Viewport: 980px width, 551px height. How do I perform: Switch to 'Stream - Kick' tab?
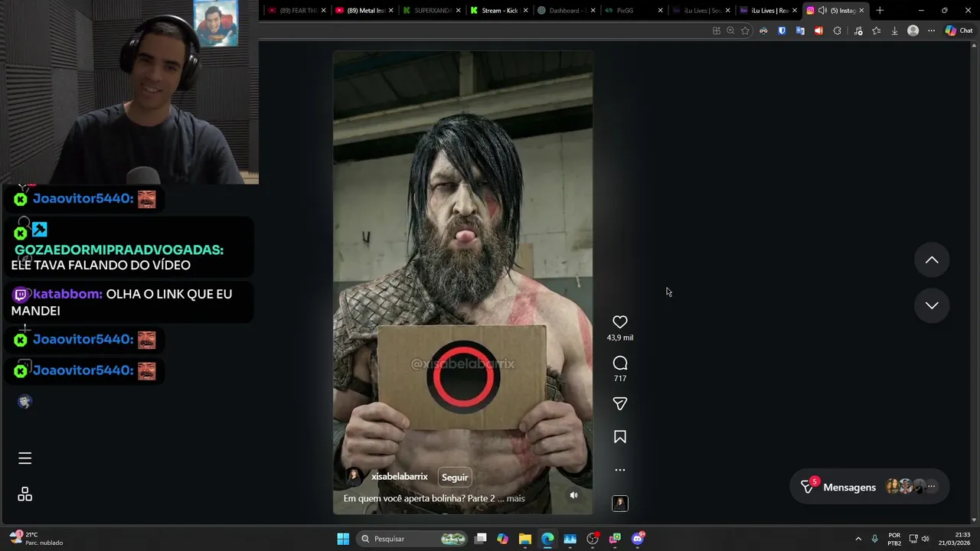(x=499, y=11)
